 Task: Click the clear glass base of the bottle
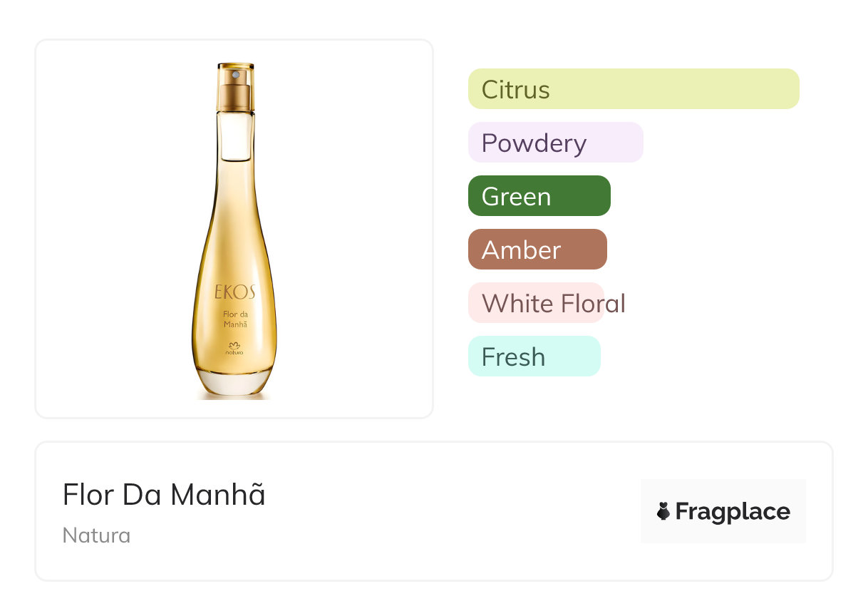[x=234, y=385]
